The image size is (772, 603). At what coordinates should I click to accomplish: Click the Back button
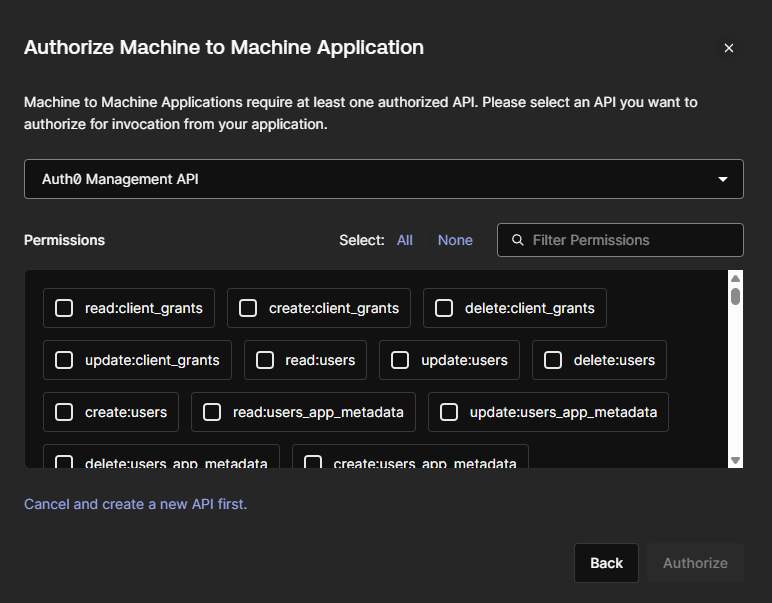click(606, 563)
